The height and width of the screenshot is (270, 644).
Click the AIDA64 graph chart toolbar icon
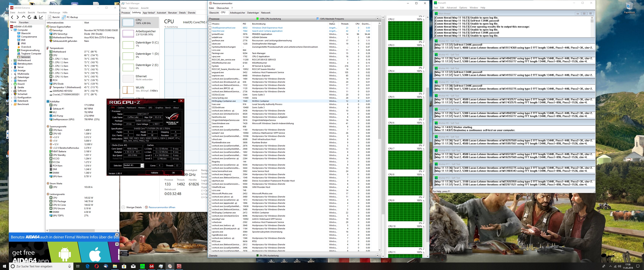41,17
